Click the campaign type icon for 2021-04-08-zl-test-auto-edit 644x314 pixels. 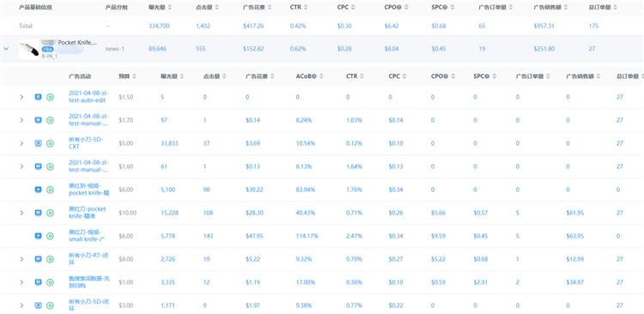(x=38, y=97)
